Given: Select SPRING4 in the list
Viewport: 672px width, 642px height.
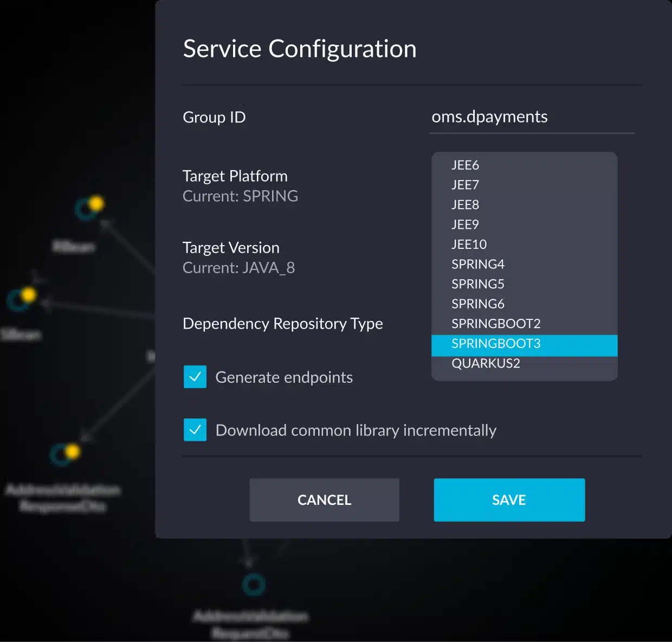Looking at the screenshot, I should coord(524,264).
